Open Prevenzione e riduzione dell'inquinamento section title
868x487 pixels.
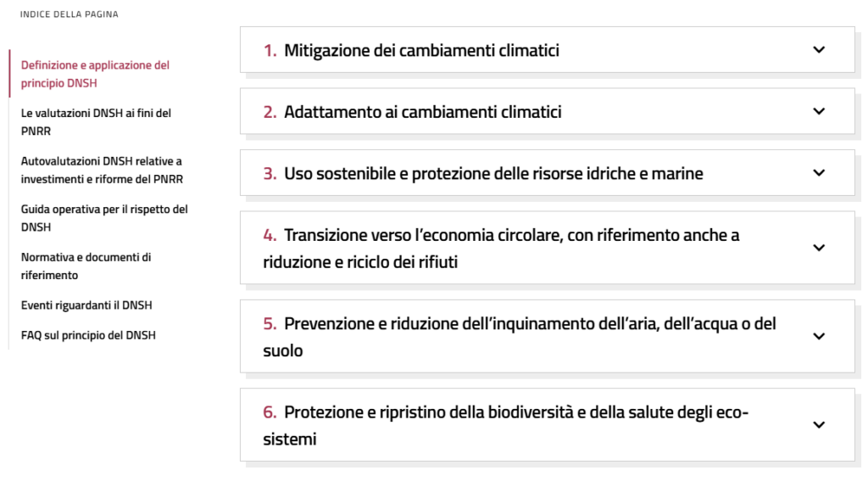click(518, 336)
